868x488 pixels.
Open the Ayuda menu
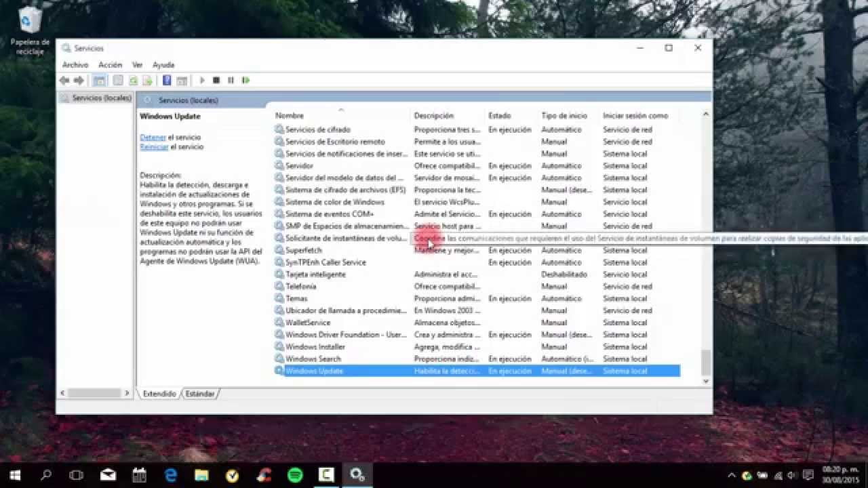tap(163, 65)
